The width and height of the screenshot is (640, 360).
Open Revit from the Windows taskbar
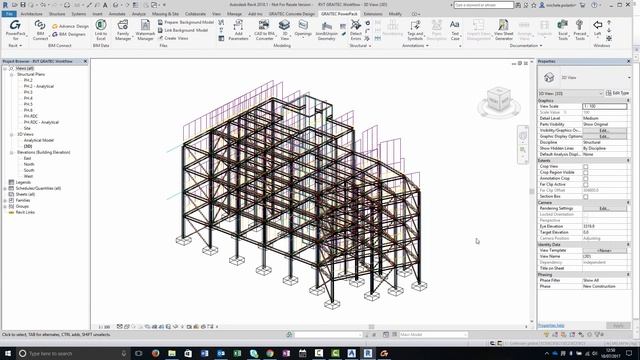tap(368, 353)
